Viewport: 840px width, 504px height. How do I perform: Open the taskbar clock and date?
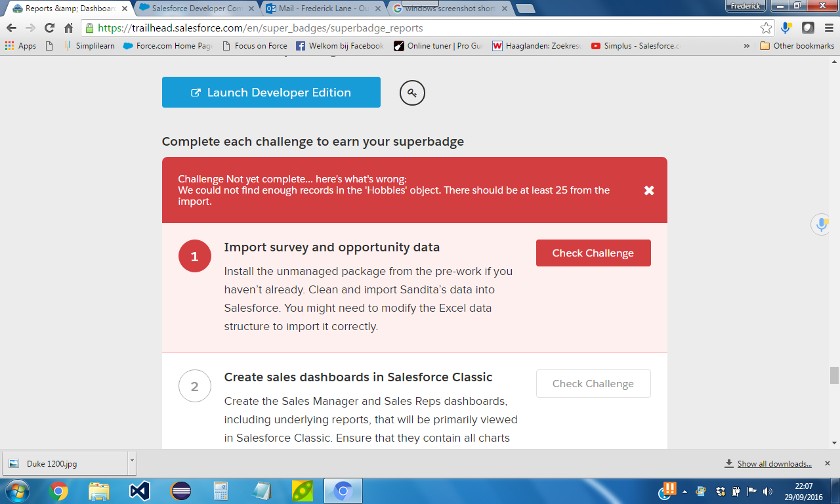click(804, 492)
